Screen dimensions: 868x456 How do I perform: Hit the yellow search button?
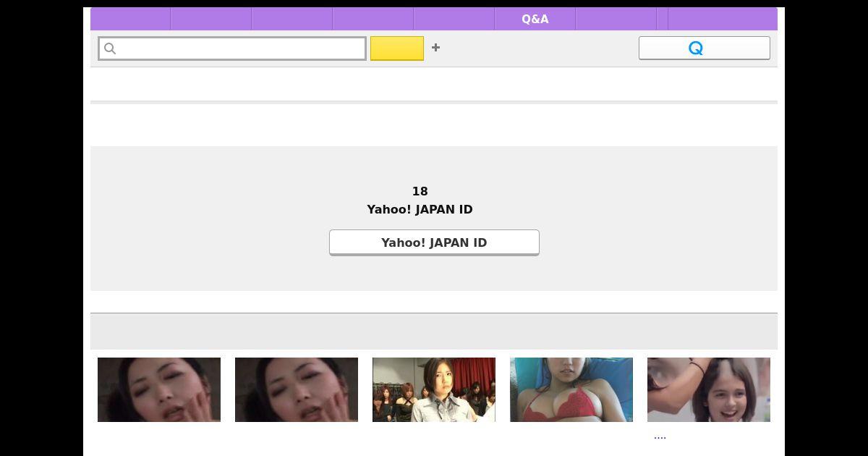click(x=397, y=48)
